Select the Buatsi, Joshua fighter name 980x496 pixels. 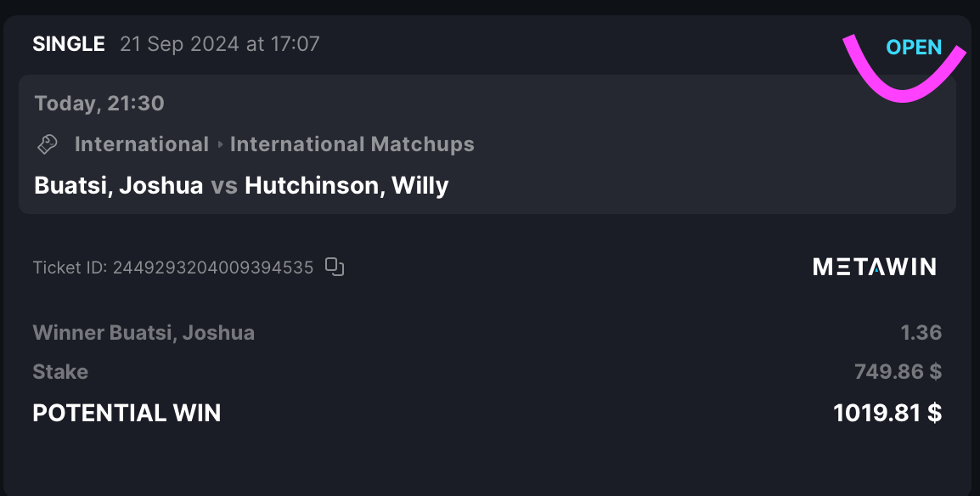click(x=119, y=185)
